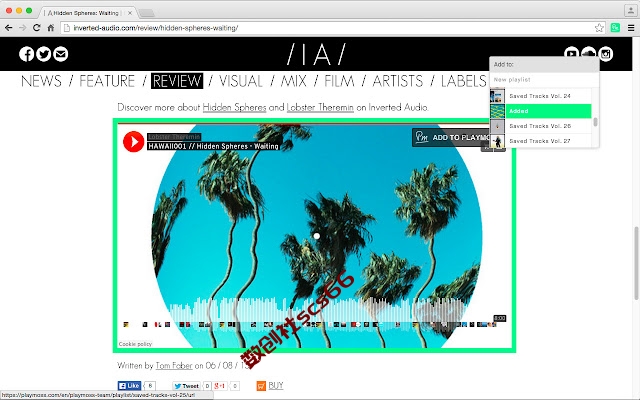The image size is (640, 400).
Task: Click the Chrome profile user icon
Action: [631, 10]
